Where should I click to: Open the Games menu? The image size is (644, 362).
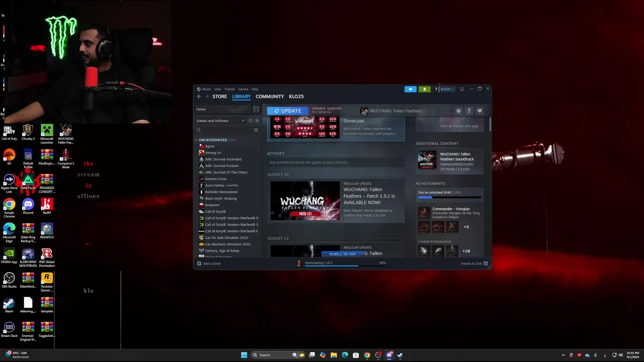click(x=243, y=89)
